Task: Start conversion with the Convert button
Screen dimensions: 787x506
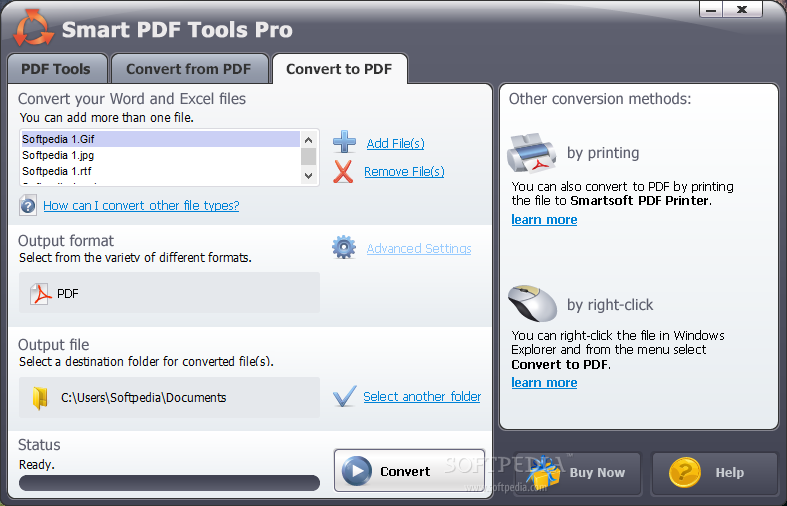Action: pos(409,471)
